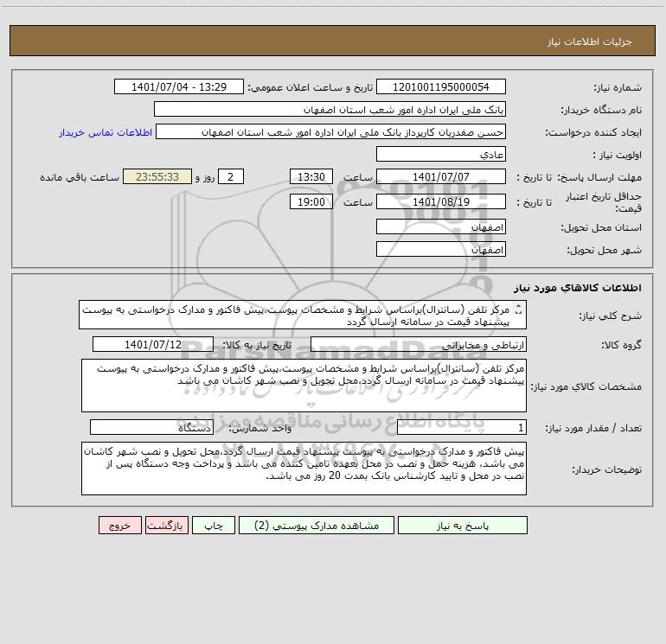Click the price validity date 1401/08/19

[441, 201]
